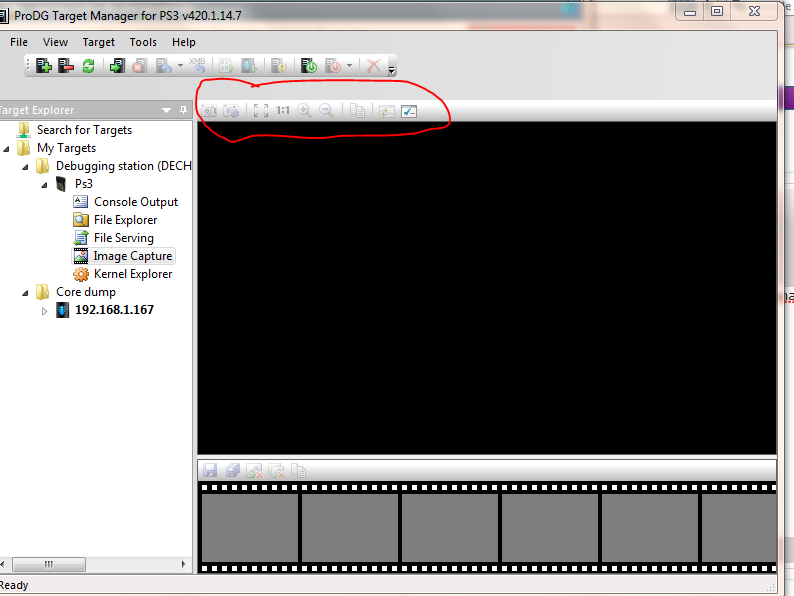Open Console Output in the tree

136,202
